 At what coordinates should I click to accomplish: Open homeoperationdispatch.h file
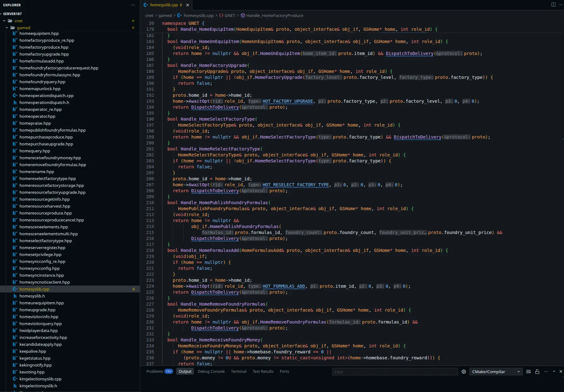[x=44, y=102]
